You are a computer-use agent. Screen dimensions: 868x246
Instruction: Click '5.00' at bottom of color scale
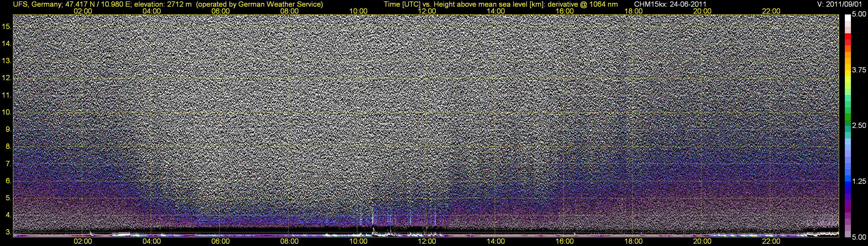coord(859,237)
